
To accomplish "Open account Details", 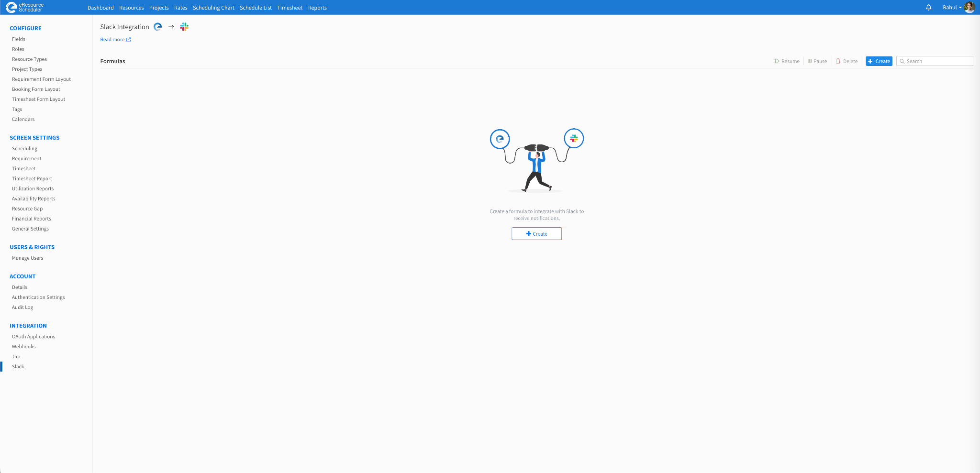I will point(20,287).
